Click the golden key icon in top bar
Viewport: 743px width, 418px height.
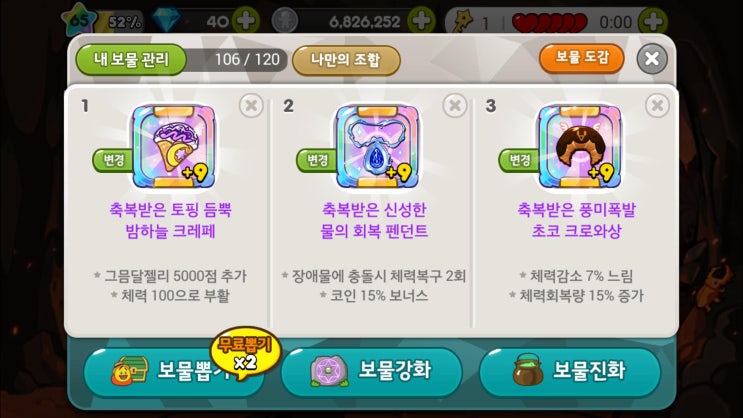[462, 21]
